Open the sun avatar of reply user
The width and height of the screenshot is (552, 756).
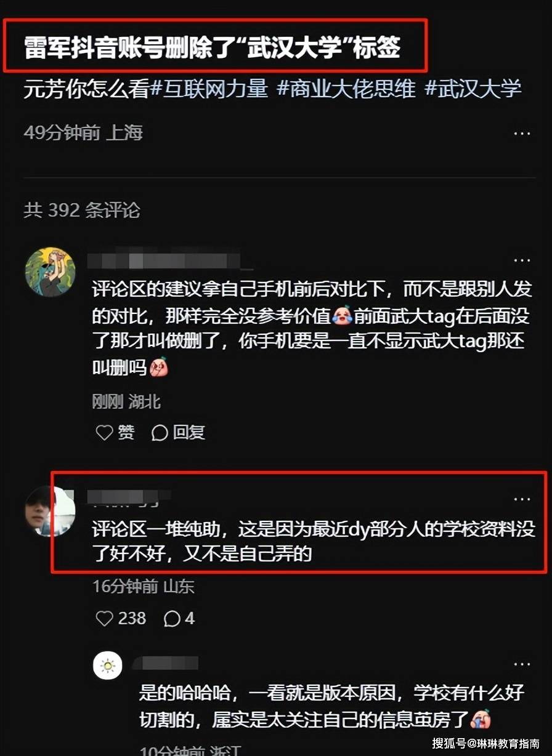108,666
